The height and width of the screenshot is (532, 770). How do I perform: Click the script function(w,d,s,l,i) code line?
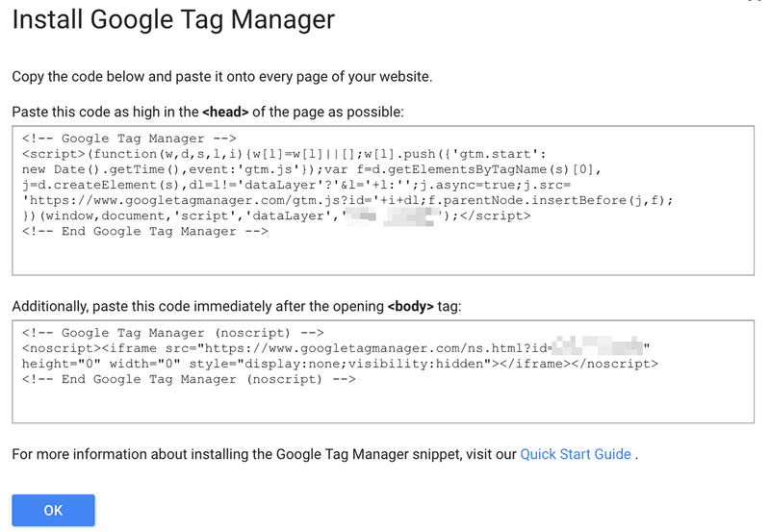point(284,154)
